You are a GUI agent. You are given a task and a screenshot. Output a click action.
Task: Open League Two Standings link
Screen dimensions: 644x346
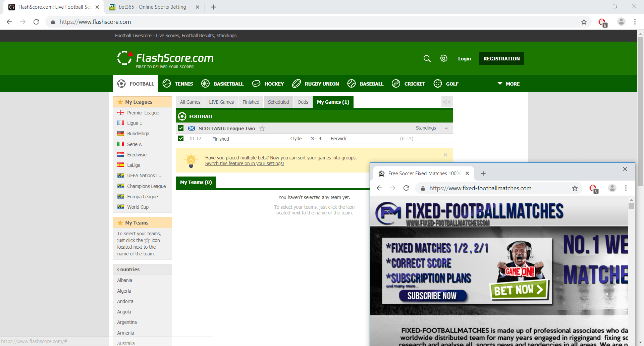click(426, 128)
